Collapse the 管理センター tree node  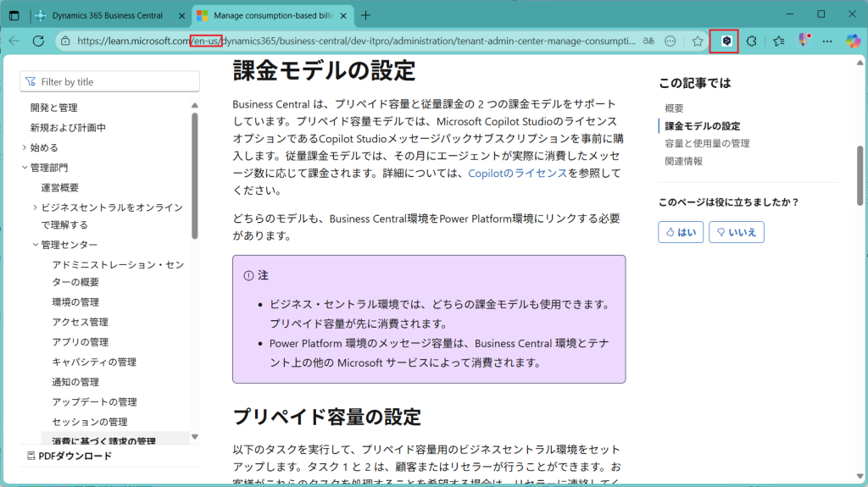point(36,244)
